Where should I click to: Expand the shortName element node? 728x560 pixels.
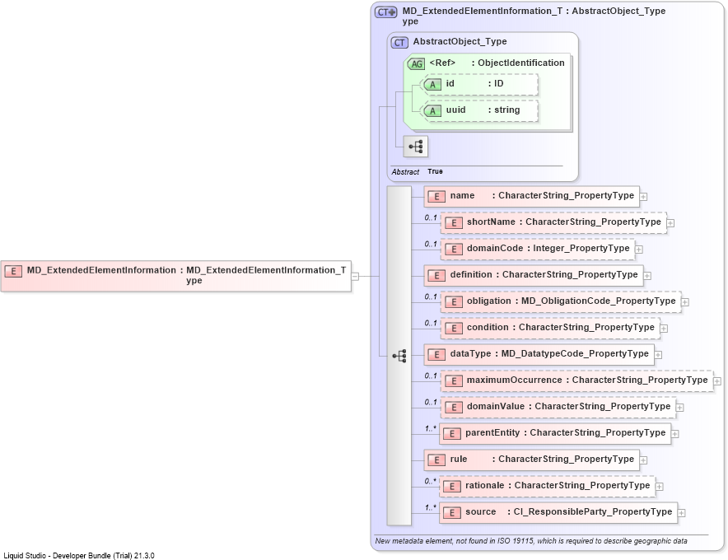670,223
